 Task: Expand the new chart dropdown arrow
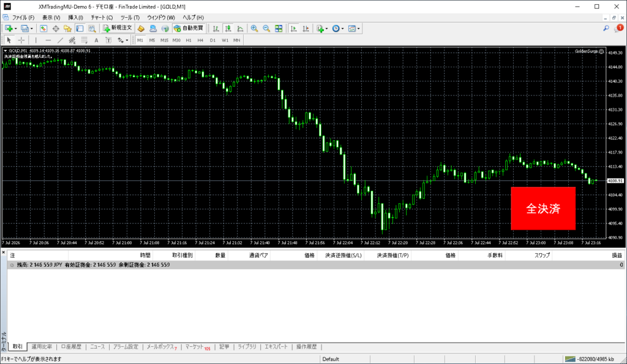[x=15, y=29]
